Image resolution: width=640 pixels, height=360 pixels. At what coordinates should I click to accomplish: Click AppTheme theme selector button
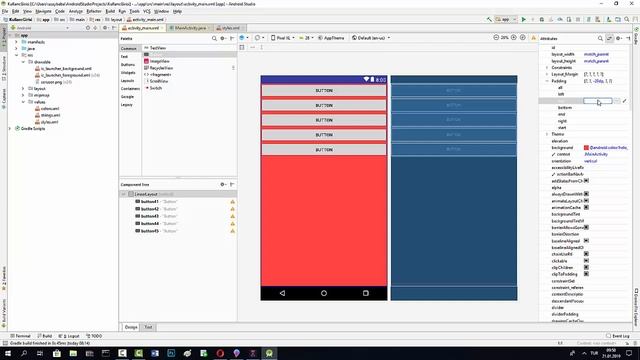pyautogui.click(x=331, y=38)
